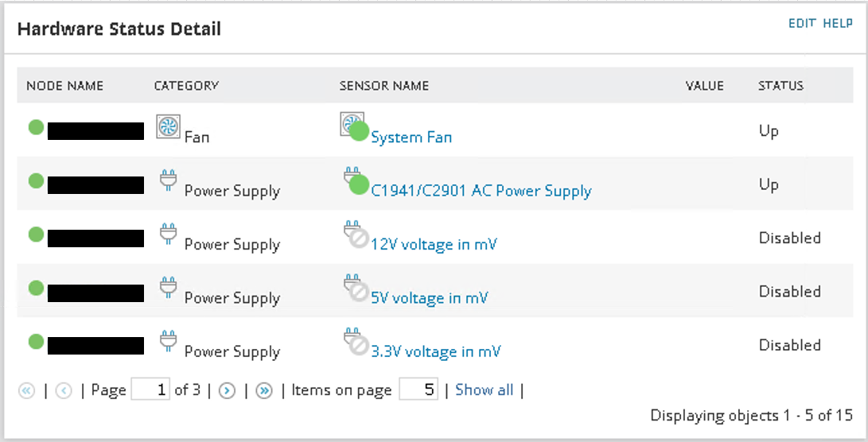The width and height of the screenshot is (868, 442).
Task: Click the fan category icon
Action: point(168,127)
